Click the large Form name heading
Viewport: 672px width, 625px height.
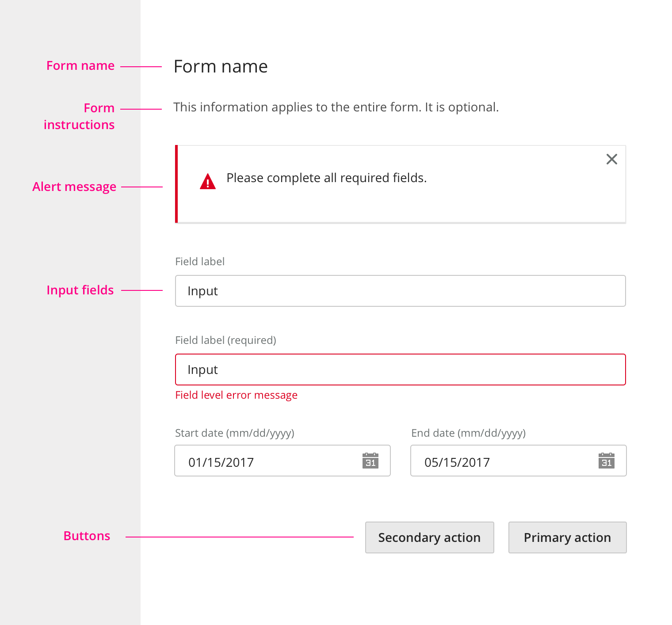(221, 67)
